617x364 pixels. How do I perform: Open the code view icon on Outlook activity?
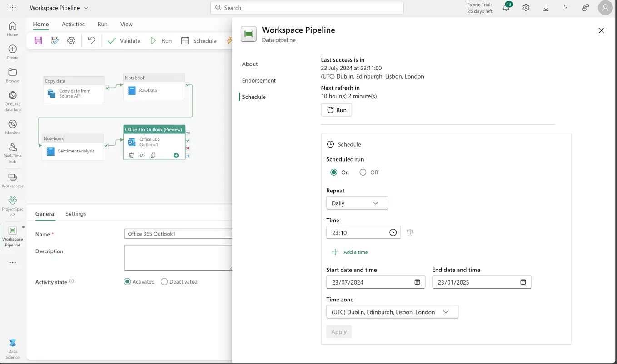(142, 155)
